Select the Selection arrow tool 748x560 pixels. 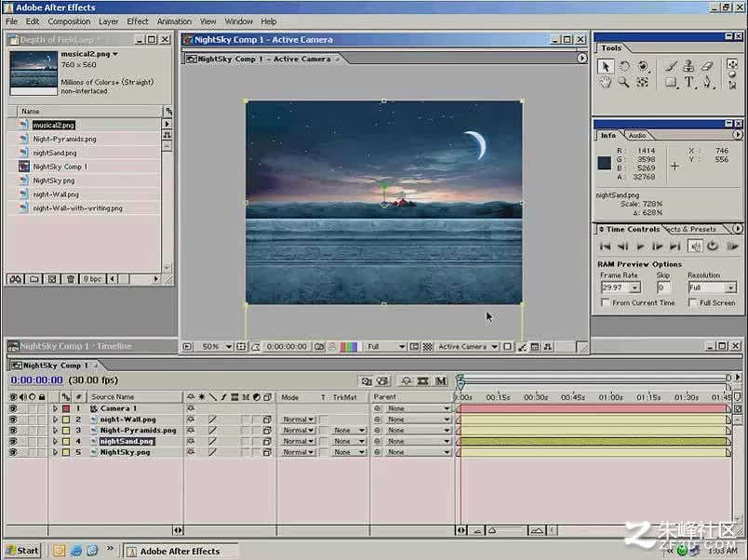[606, 66]
